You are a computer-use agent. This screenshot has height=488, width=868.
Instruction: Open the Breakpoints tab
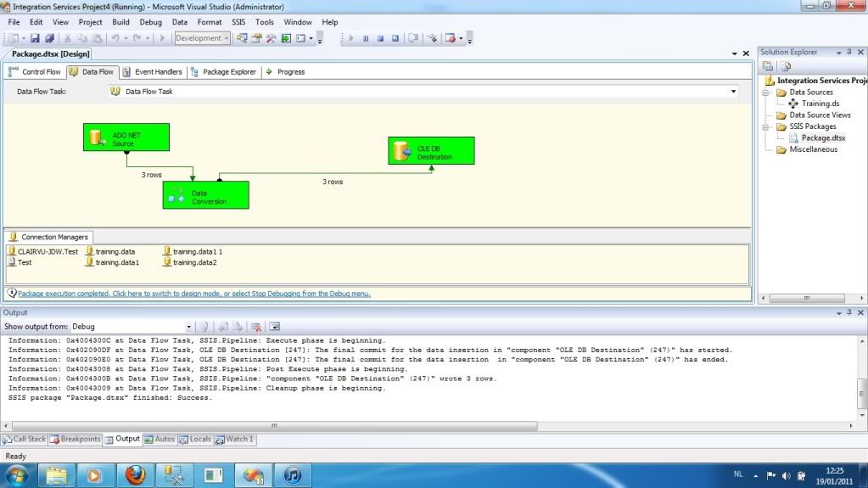pyautogui.click(x=76, y=440)
